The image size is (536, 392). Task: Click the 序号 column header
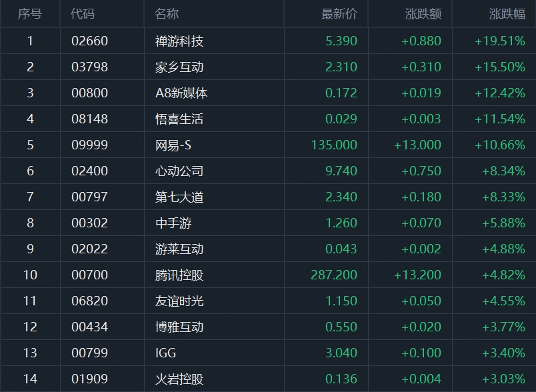pos(30,14)
